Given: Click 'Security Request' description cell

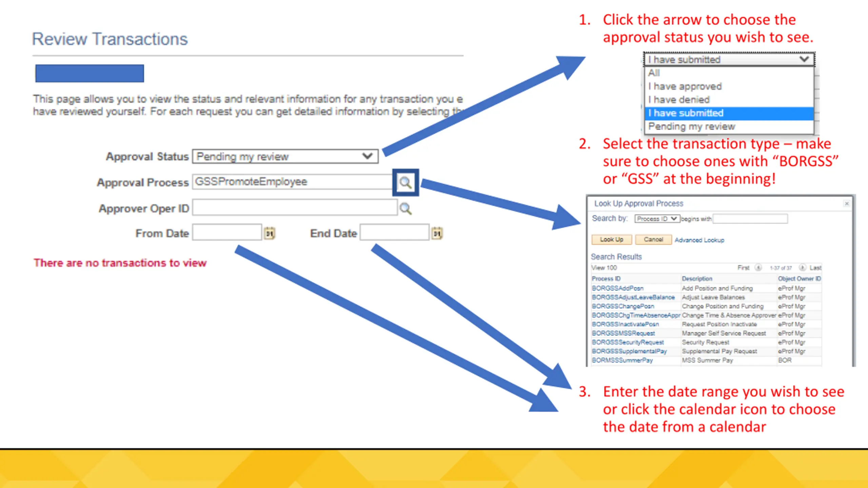Looking at the screenshot, I should (x=706, y=342).
